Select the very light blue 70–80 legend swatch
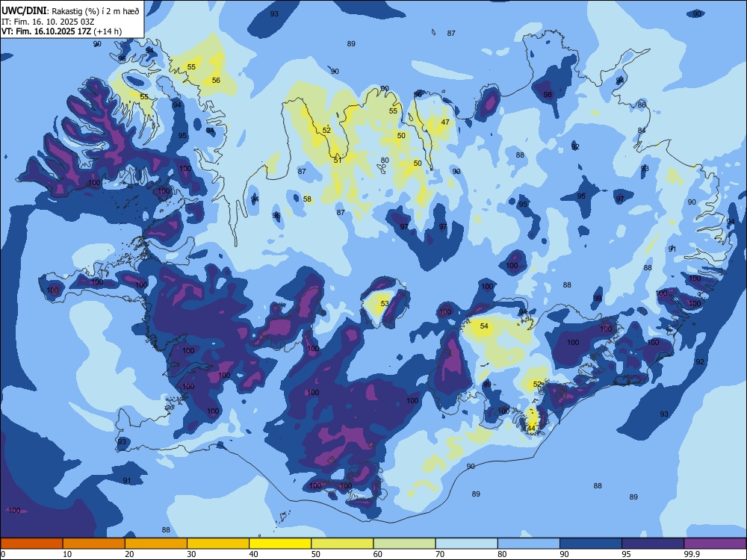This screenshot has height=560, width=747. coord(467,544)
